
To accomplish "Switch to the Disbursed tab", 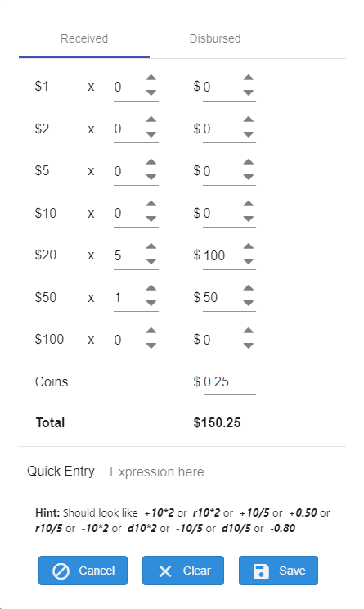I will (215, 38).
